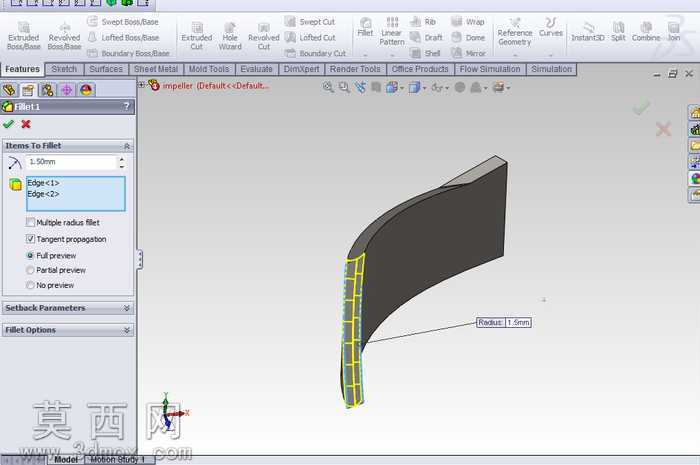Open DimXpertManager tab icon in panel
Viewport: 700px width, 465px height.
[x=67, y=90]
